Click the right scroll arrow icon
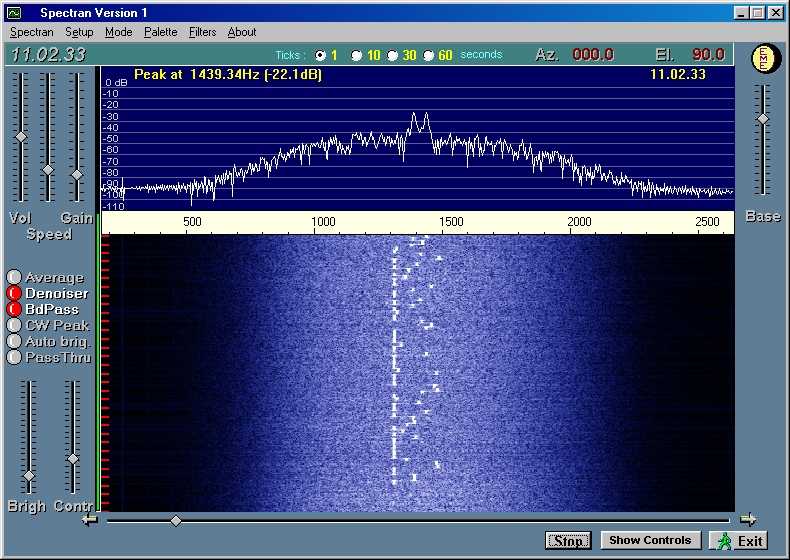790x560 pixels. (747, 519)
